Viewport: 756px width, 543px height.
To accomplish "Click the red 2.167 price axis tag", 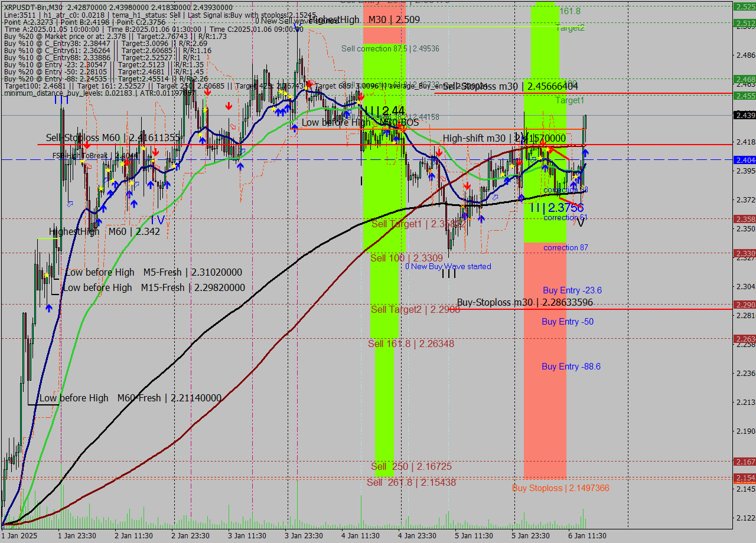I will [x=744, y=462].
